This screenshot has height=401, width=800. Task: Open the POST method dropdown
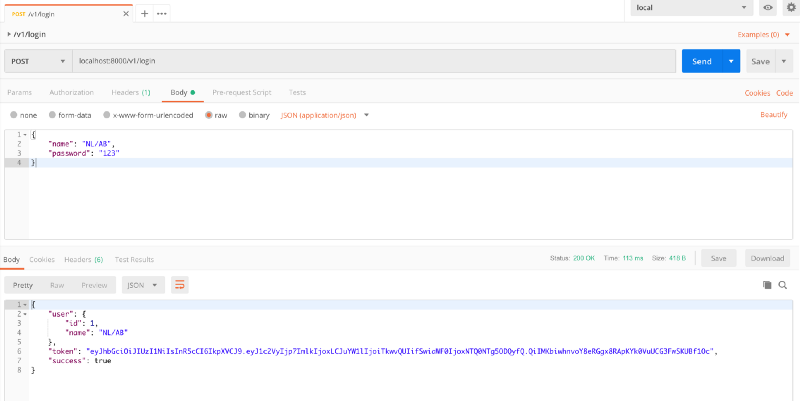pyautogui.click(x=38, y=61)
